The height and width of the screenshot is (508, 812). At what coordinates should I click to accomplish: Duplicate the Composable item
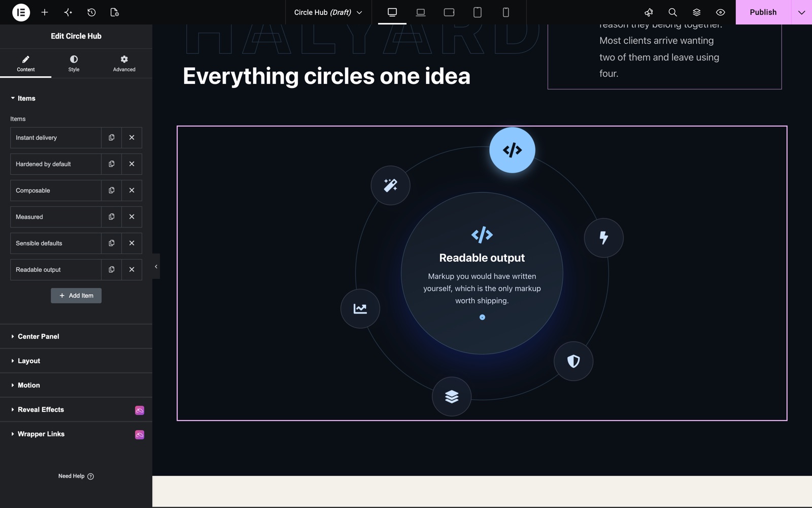point(112,190)
